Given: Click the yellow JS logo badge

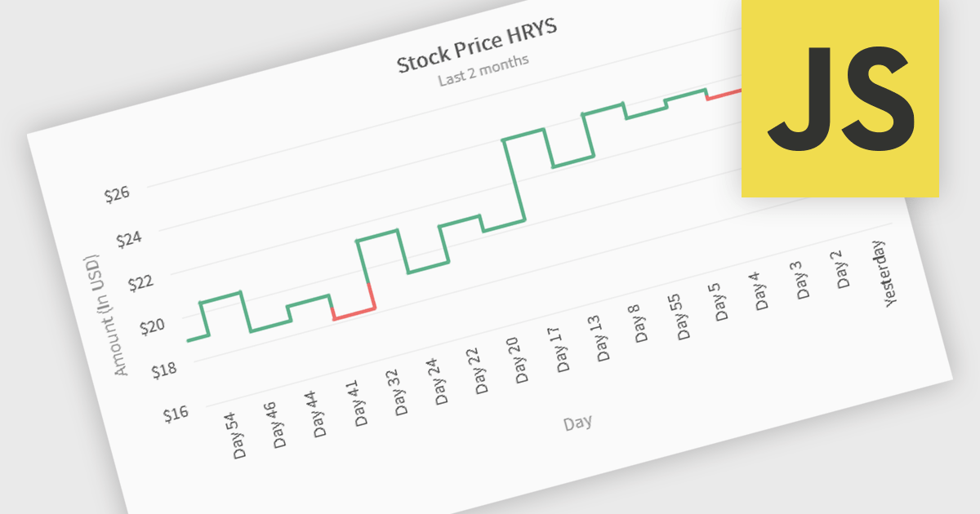Looking at the screenshot, I should (840, 98).
